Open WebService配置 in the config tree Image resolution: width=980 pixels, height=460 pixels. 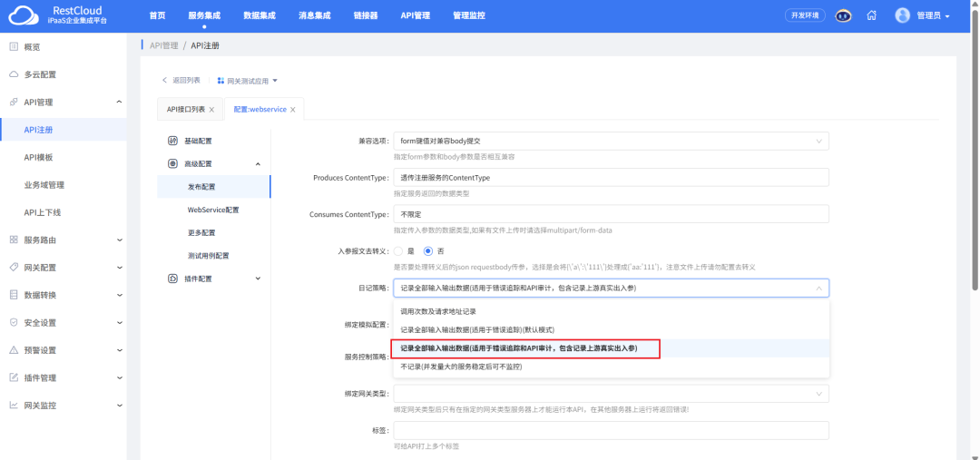[x=213, y=210]
